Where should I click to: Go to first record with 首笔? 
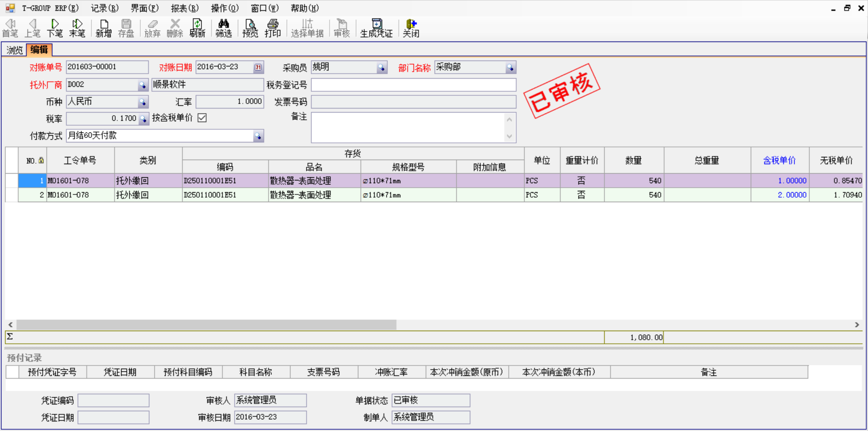coord(10,28)
